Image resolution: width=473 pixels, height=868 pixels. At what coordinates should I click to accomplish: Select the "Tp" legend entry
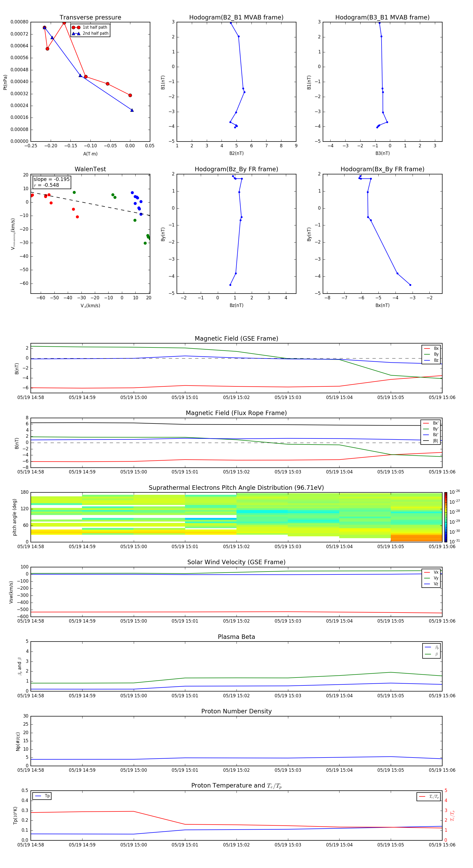pos(42,796)
